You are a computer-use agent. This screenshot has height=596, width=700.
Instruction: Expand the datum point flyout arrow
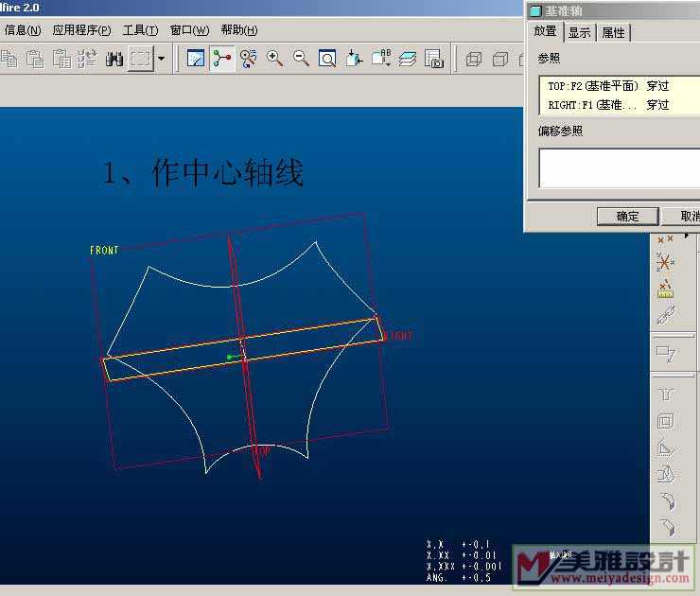687,235
